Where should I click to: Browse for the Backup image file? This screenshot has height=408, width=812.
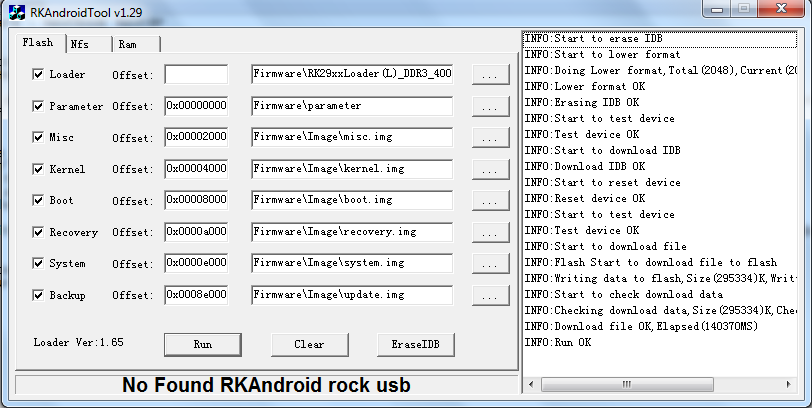pyautogui.click(x=490, y=296)
